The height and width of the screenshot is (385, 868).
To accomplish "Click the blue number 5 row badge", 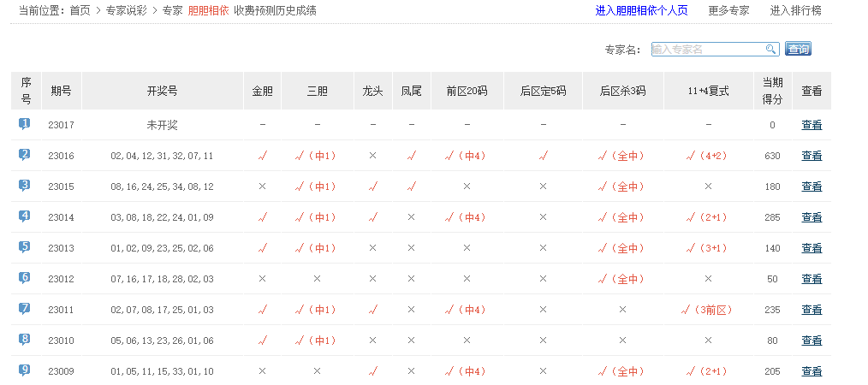I will (x=25, y=247).
